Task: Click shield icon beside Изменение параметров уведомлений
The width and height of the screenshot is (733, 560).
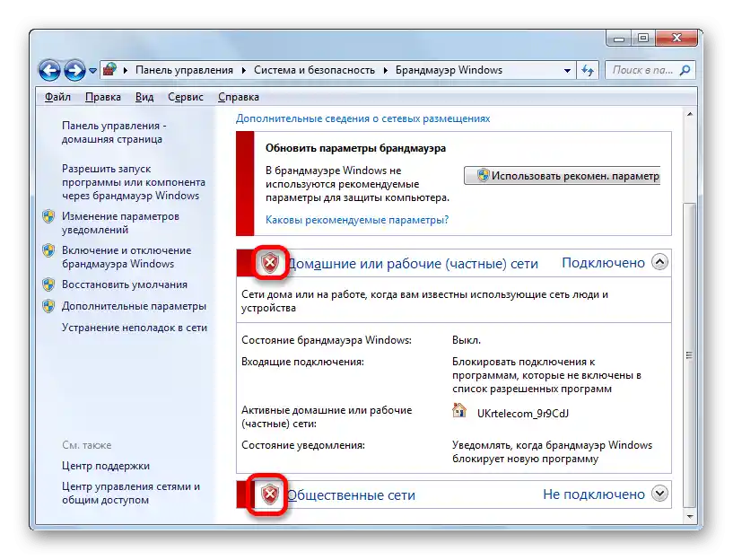Action: point(48,216)
